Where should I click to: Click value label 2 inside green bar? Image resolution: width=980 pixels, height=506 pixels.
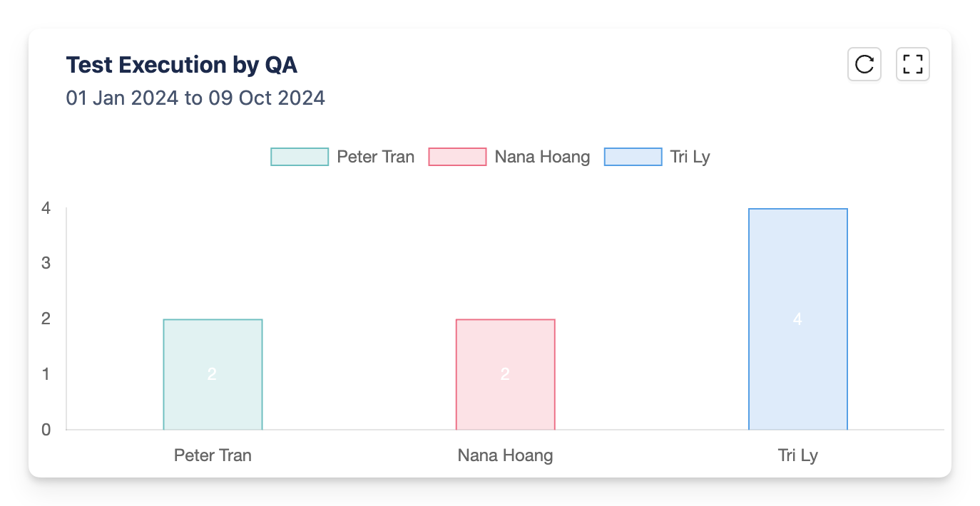(212, 374)
